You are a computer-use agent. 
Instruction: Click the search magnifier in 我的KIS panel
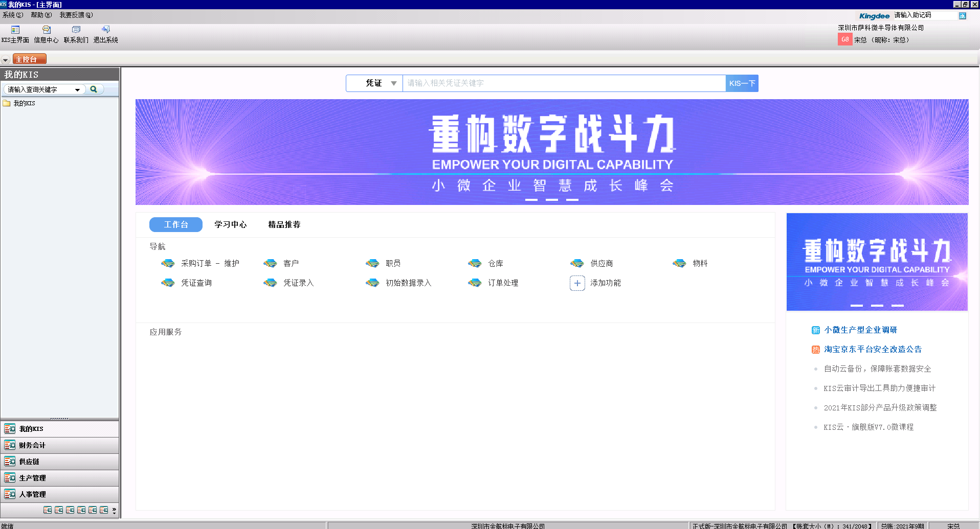(x=94, y=88)
